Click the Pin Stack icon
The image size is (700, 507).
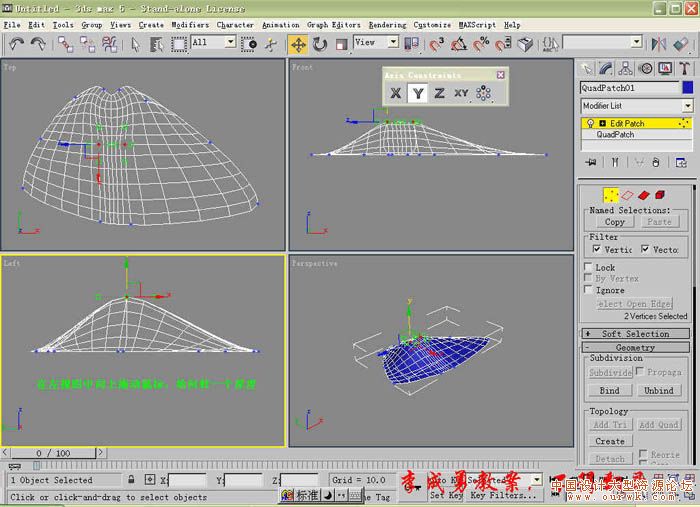(x=591, y=162)
